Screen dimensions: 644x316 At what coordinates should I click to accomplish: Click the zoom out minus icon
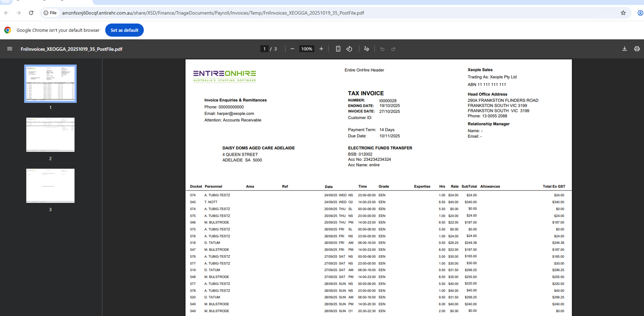292,49
